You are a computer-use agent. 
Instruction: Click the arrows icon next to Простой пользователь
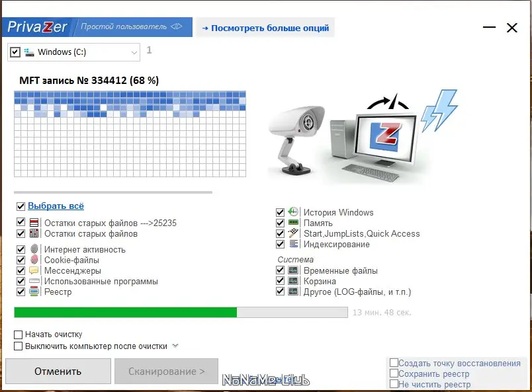(177, 26)
